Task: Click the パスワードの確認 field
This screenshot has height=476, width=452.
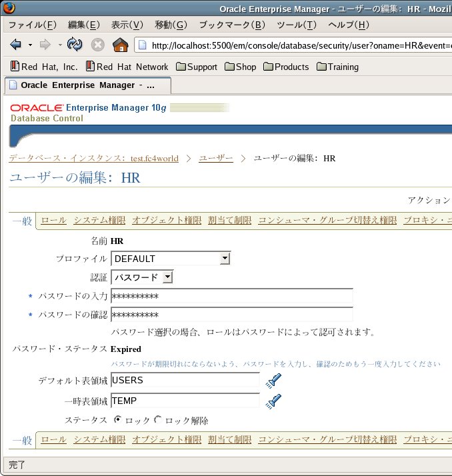Action: (232, 315)
